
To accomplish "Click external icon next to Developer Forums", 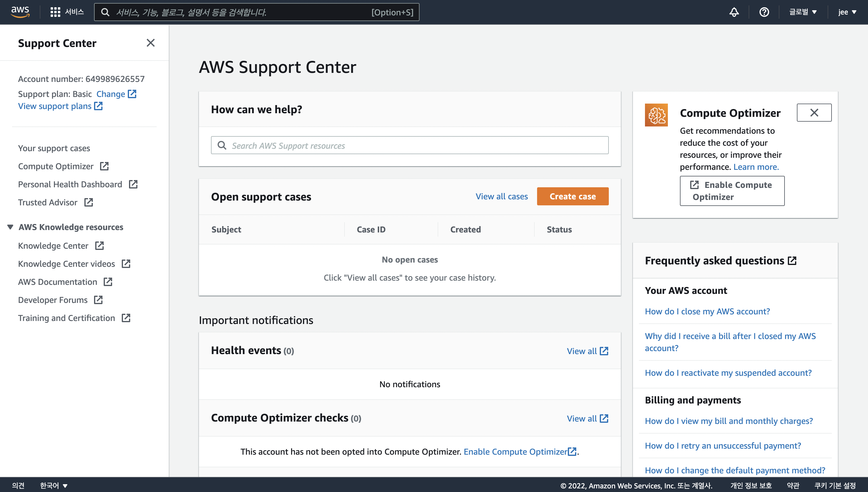I will [98, 300].
